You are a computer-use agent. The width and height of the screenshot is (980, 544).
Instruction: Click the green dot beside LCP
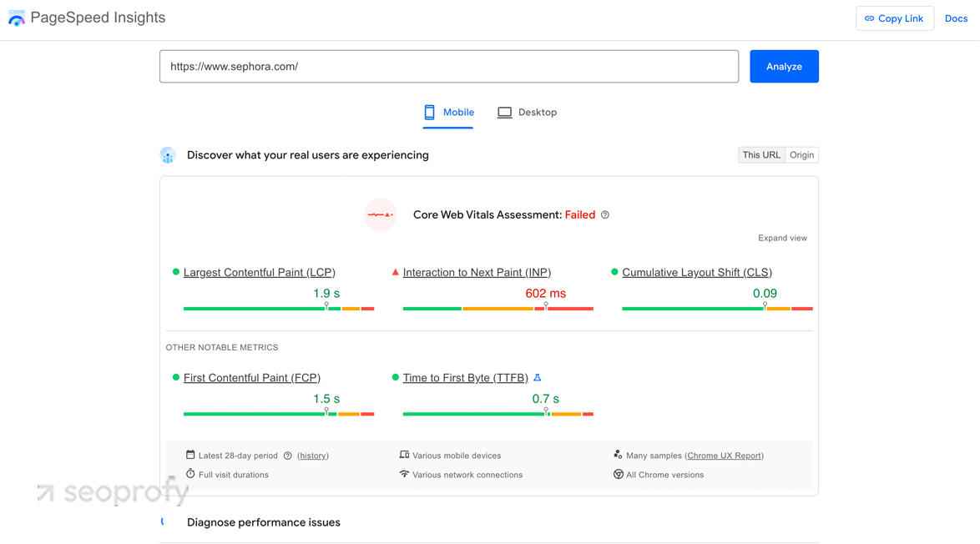point(175,272)
